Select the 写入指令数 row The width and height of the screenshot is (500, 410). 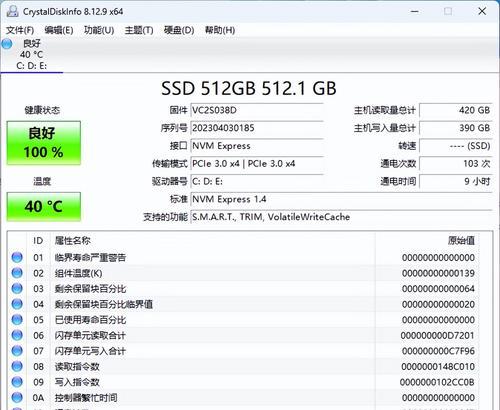[243, 382]
